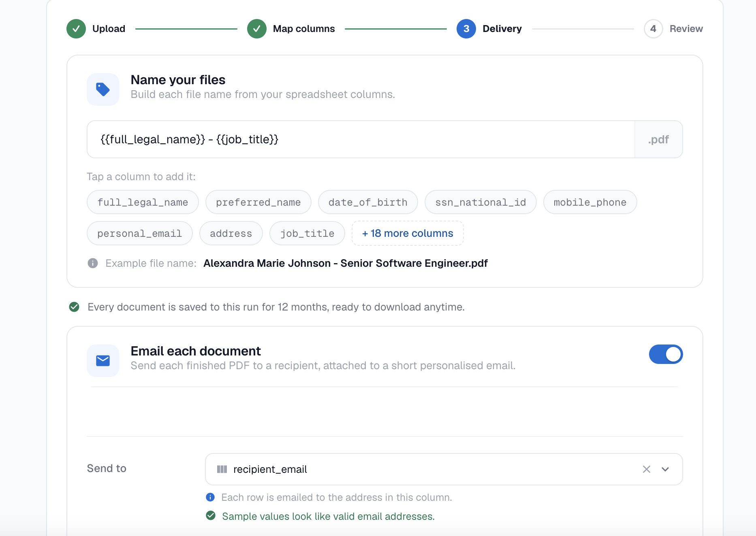Add the preferred_name column chip
The height and width of the screenshot is (536, 756).
(258, 202)
